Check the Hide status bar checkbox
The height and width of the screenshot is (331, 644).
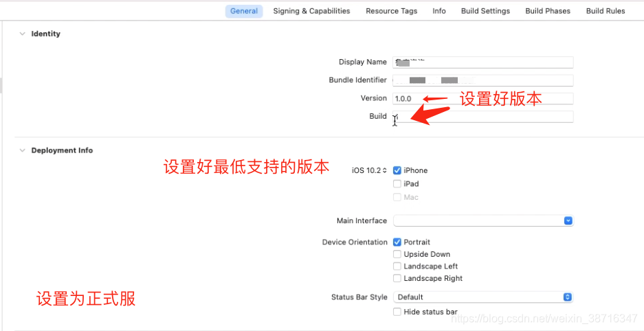pos(397,312)
